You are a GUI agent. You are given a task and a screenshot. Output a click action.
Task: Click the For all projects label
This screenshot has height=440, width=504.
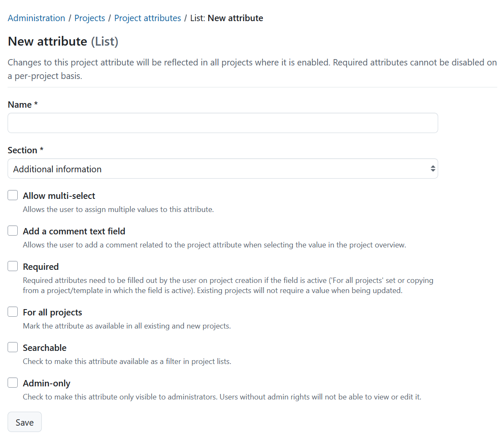pyautogui.click(x=52, y=312)
